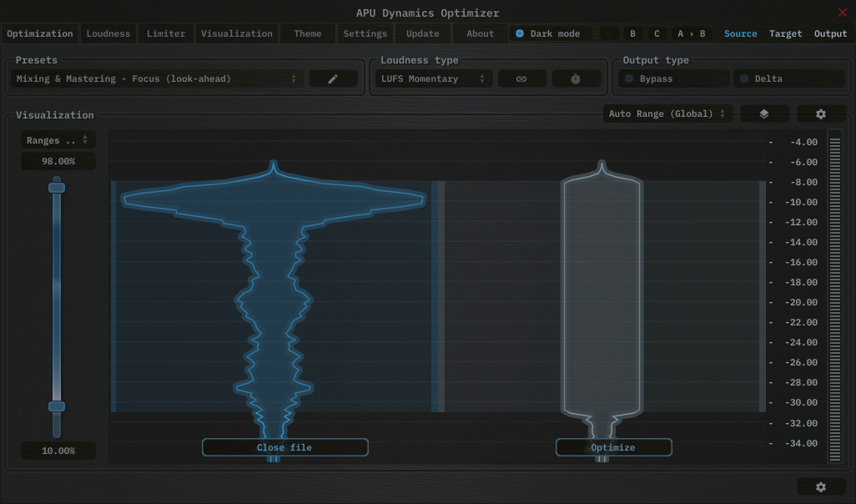Open the Auto Range (Global) dropdown

pyautogui.click(x=667, y=113)
